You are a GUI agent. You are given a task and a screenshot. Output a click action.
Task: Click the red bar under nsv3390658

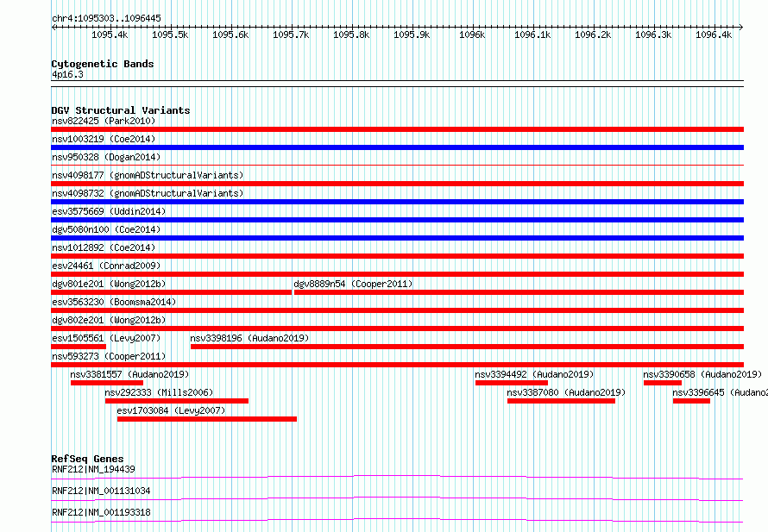[663, 383]
